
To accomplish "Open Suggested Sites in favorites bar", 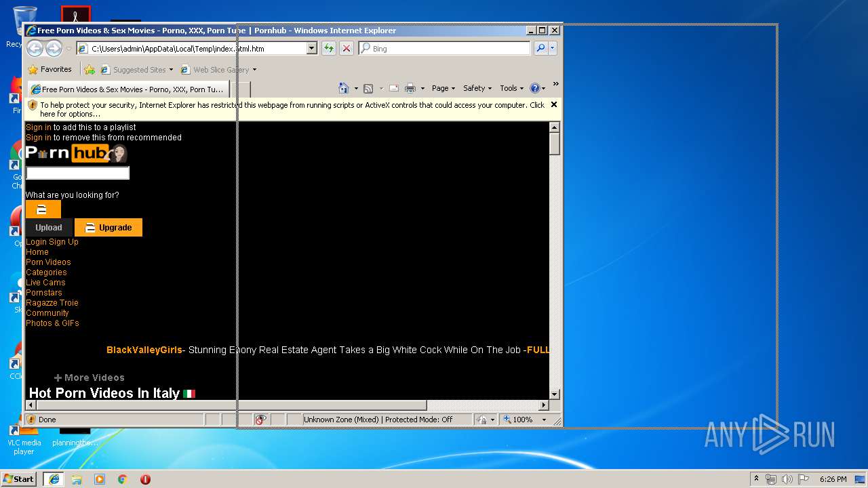I will tap(136, 69).
